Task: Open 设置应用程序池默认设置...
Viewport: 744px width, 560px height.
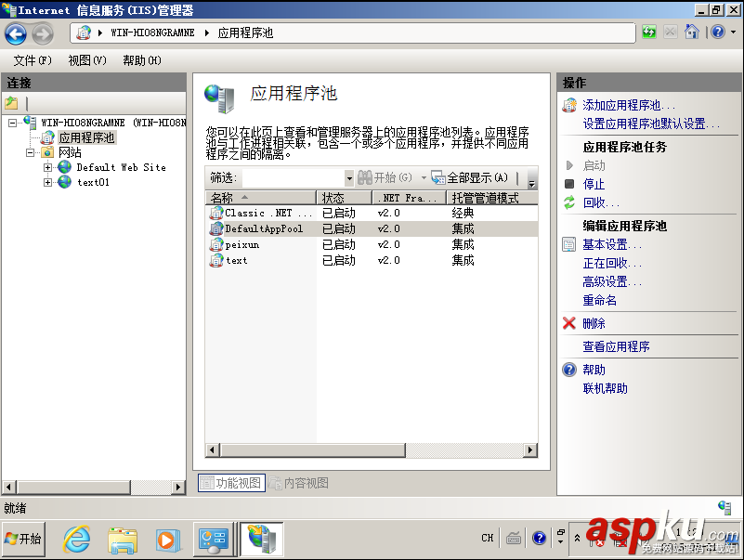Action: coord(651,124)
